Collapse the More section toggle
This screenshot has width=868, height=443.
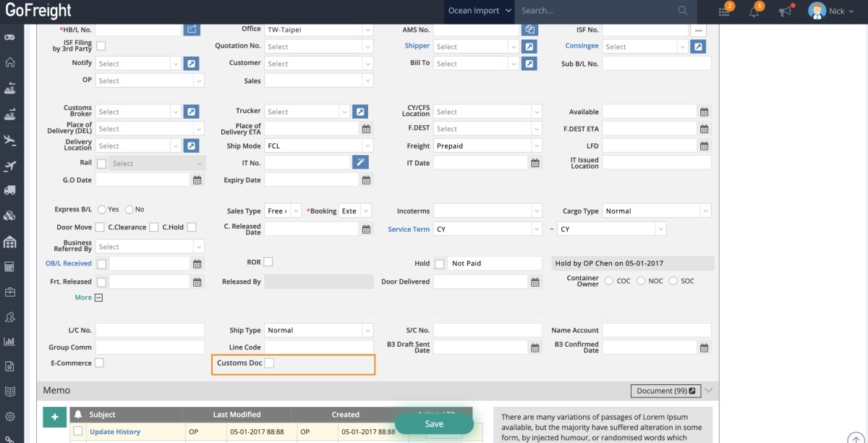coord(99,298)
